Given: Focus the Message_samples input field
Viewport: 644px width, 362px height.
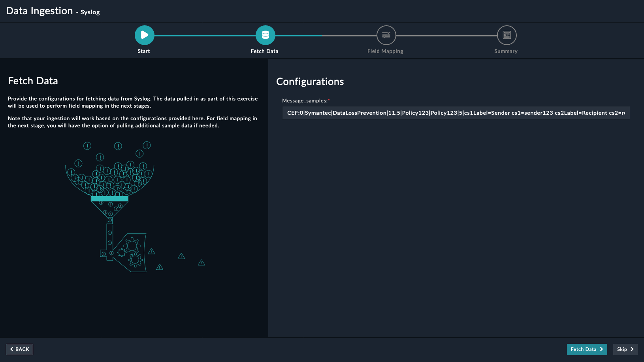Looking at the screenshot, I should pyautogui.click(x=456, y=113).
